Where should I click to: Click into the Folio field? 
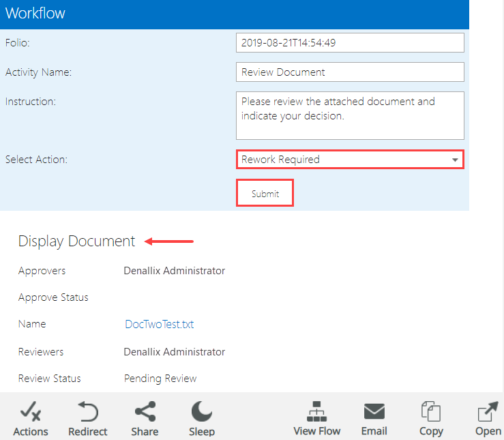pos(349,42)
